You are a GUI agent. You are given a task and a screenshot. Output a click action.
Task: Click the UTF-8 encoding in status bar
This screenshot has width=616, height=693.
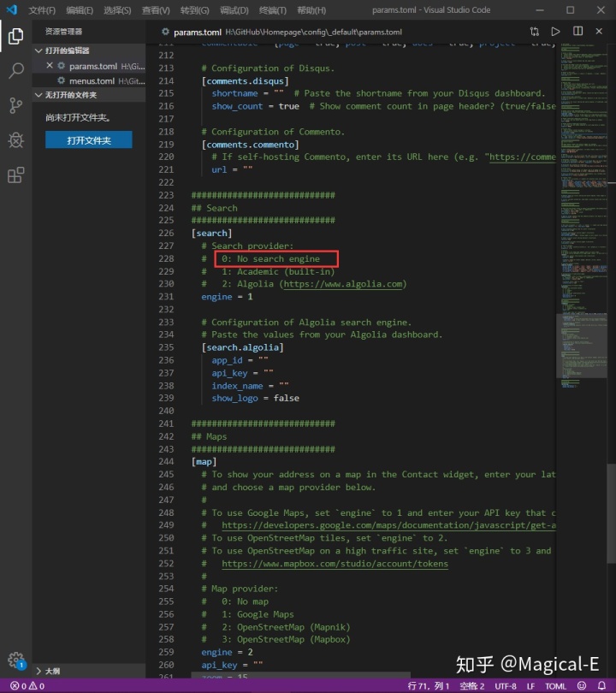point(506,686)
